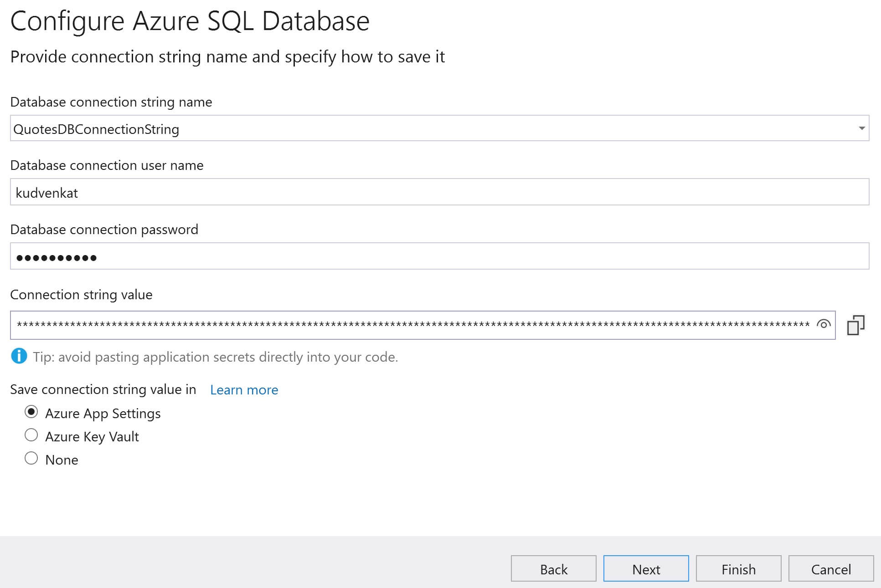881x588 pixels.
Task: Open the Learn more link
Action: click(x=244, y=390)
